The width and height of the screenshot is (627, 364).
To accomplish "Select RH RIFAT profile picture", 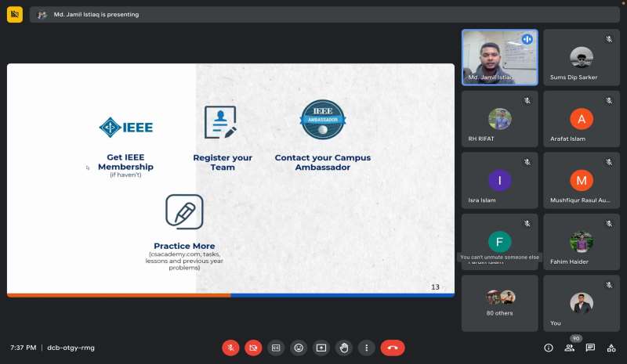I will point(500,119).
